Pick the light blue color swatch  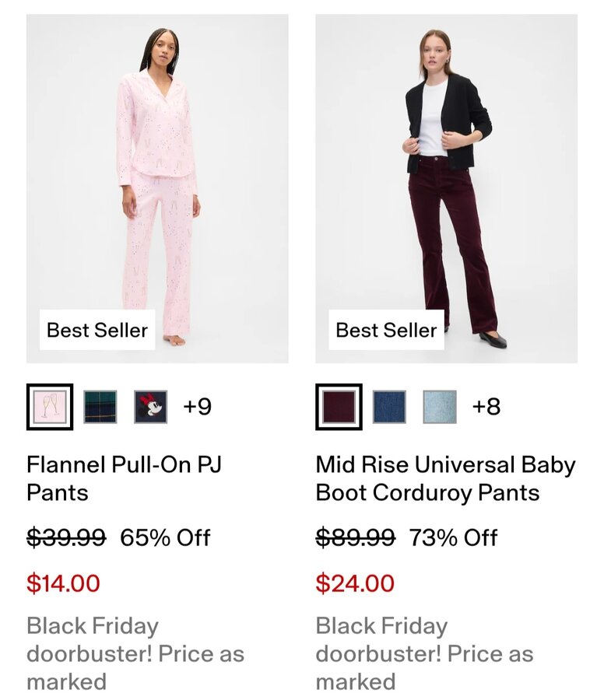(439, 407)
